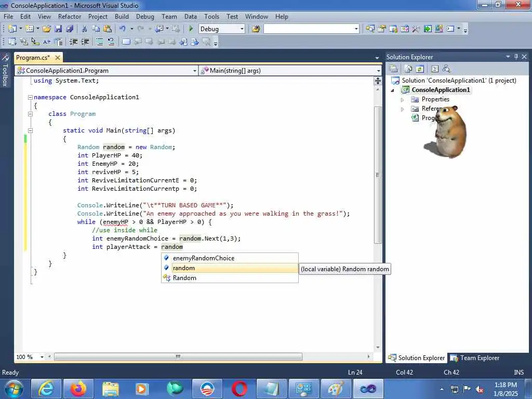Close the Program.cs* tab
Screen dimensions: 532x399
(x=58, y=58)
